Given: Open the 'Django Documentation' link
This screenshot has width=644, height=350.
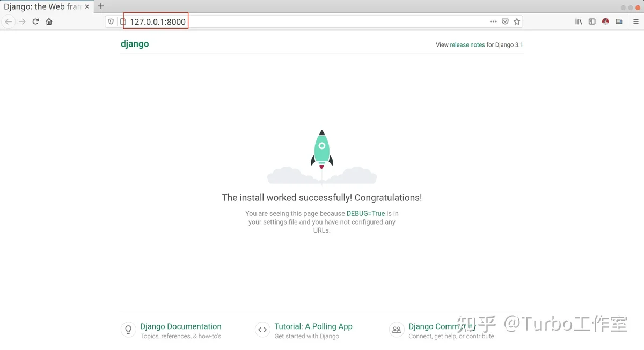Looking at the screenshot, I should (181, 326).
